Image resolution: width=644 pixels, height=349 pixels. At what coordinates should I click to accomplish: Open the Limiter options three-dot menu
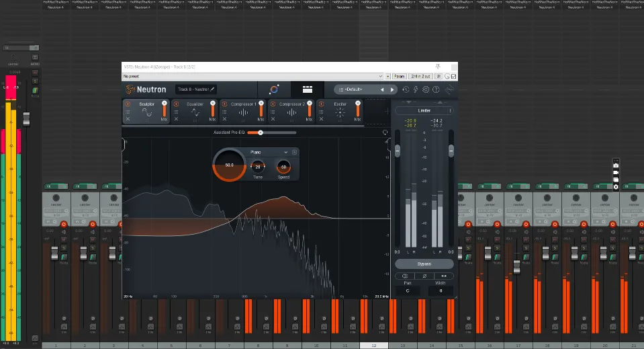(x=450, y=110)
